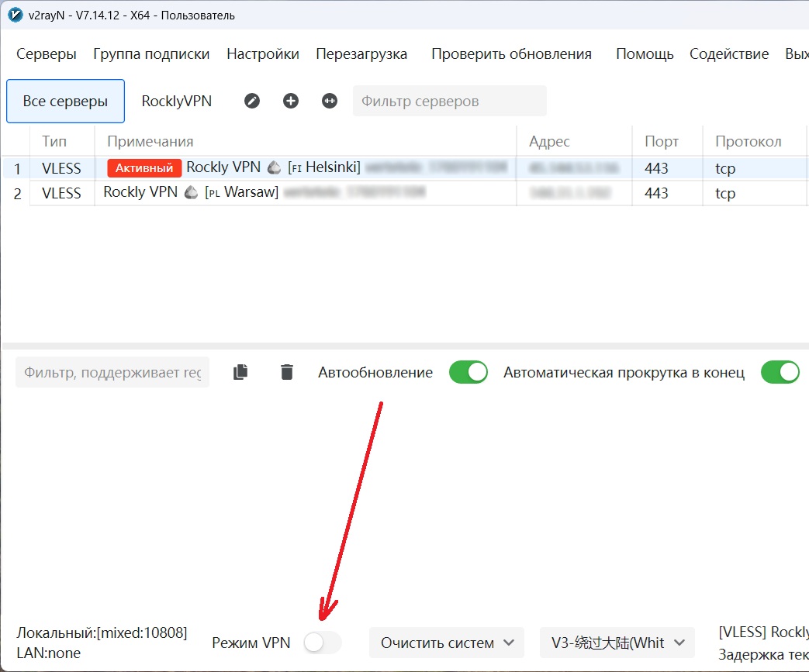This screenshot has height=672, width=809.
Task: Enable the Режим VPN toggle
Action: (x=322, y=643)
